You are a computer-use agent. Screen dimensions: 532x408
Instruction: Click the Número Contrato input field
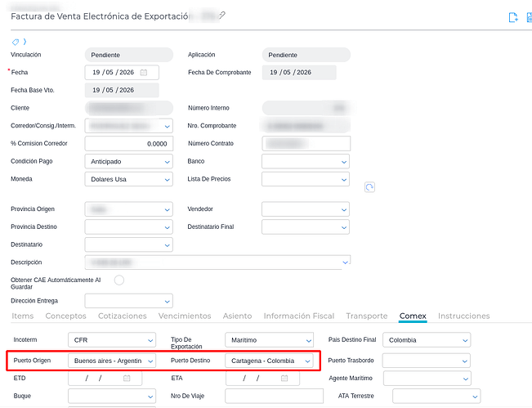pyautogui.click(x=306, y=144)
